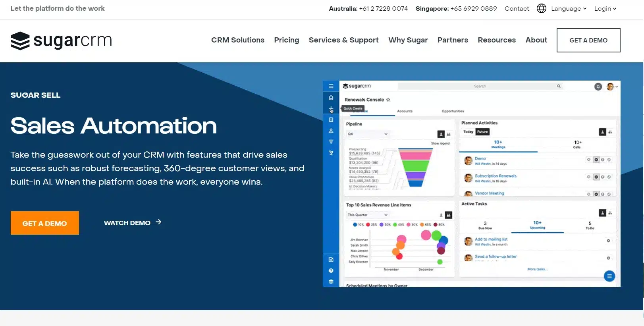Select Pipeline team view icon
The image size is (644, 326).
[x=449, y=134]
